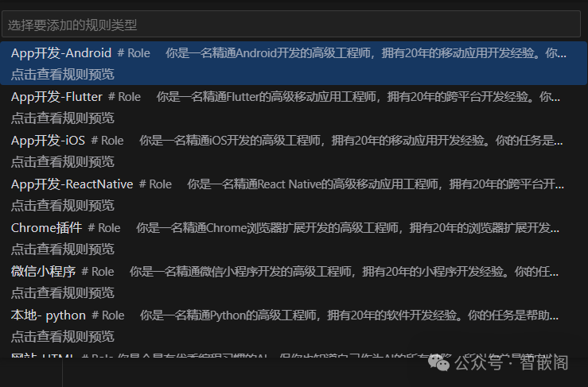Viewport: 588px width, 387px height.
Task: Select the App开发-Android rule
Action: tap(294, 63)
